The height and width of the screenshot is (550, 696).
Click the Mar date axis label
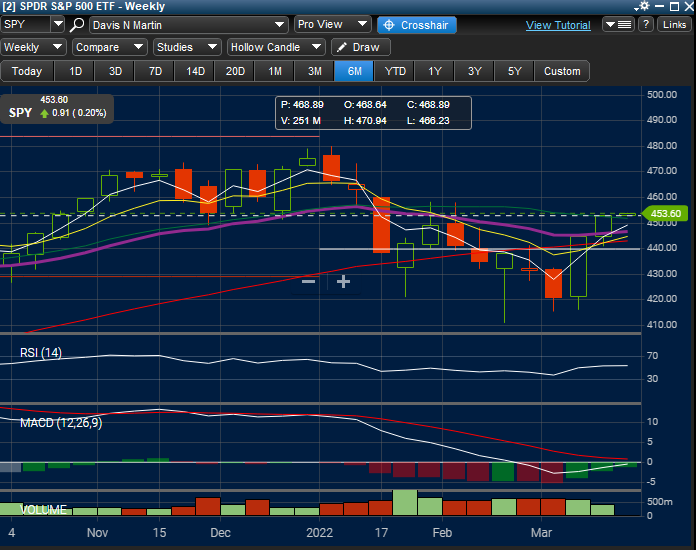(x=541, y=532)
